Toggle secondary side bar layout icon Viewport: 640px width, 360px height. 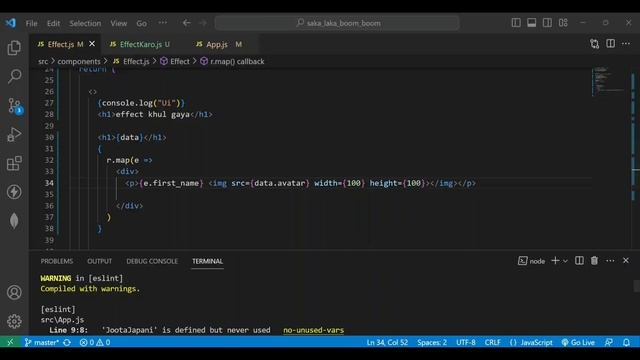(x=547, y=23)
